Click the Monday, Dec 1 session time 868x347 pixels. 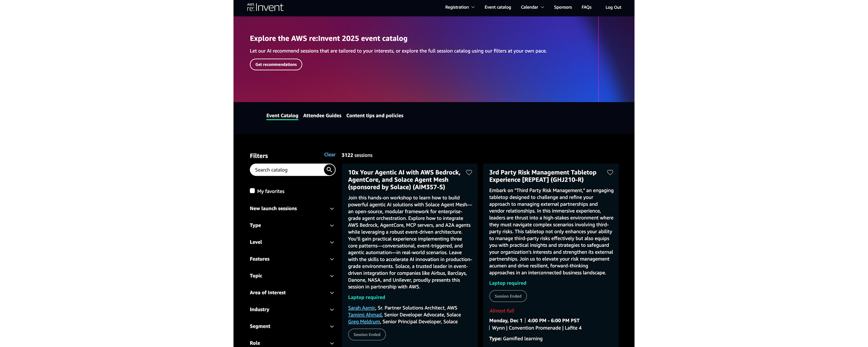pyautogui.click(x=534, y=321)
